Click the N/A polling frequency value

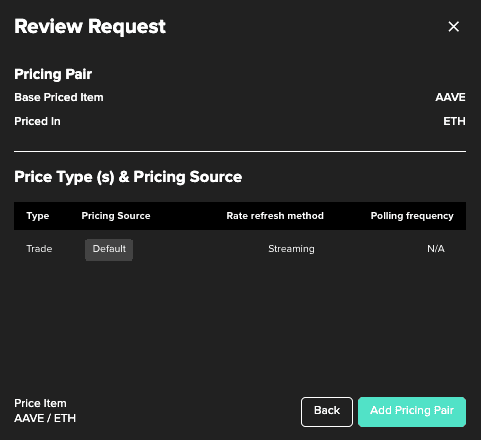pos(436,249)
